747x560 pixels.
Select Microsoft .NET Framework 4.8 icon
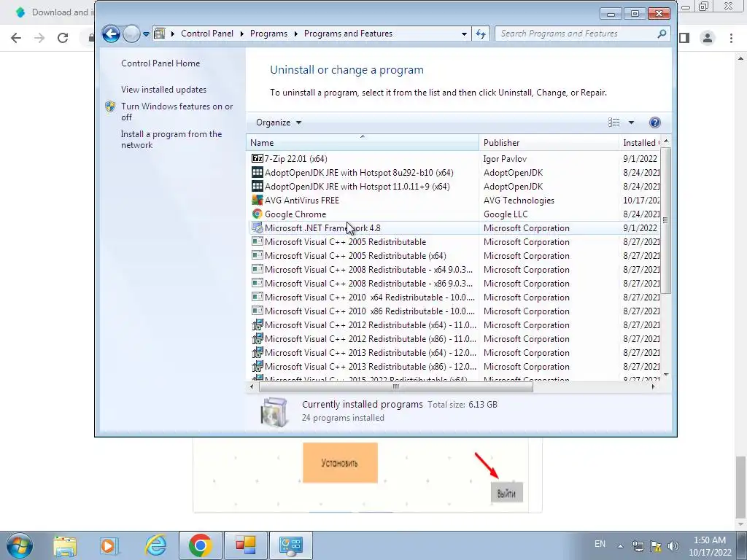click(x=258, y=227)
